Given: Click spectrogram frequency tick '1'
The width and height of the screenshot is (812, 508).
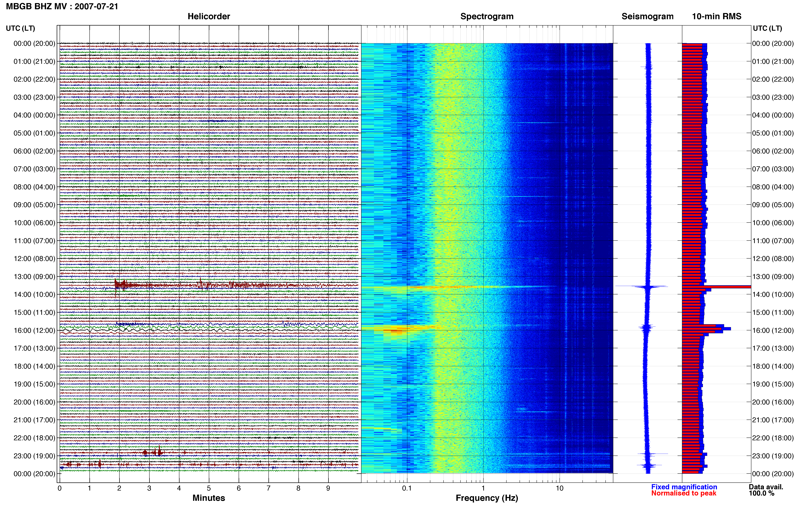Looking at the screenshot, I should tap(483, 488).
